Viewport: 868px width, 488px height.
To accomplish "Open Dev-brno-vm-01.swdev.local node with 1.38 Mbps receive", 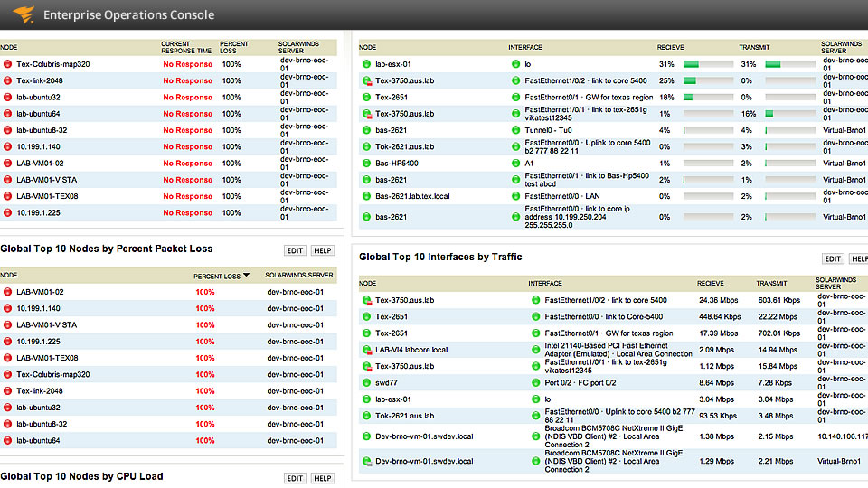I will (x=424, y=436).
